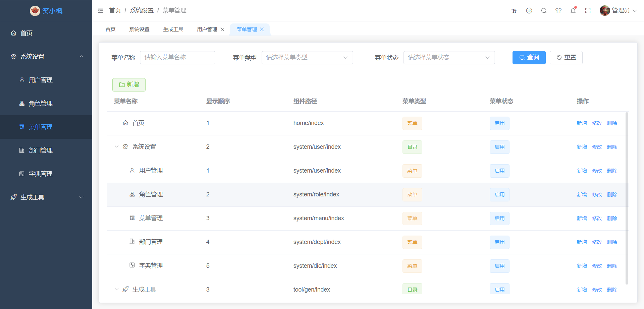The image size is (644, 309).
Task: Open 字典管理 in the sidebar
Action: [x=46, y=174]
